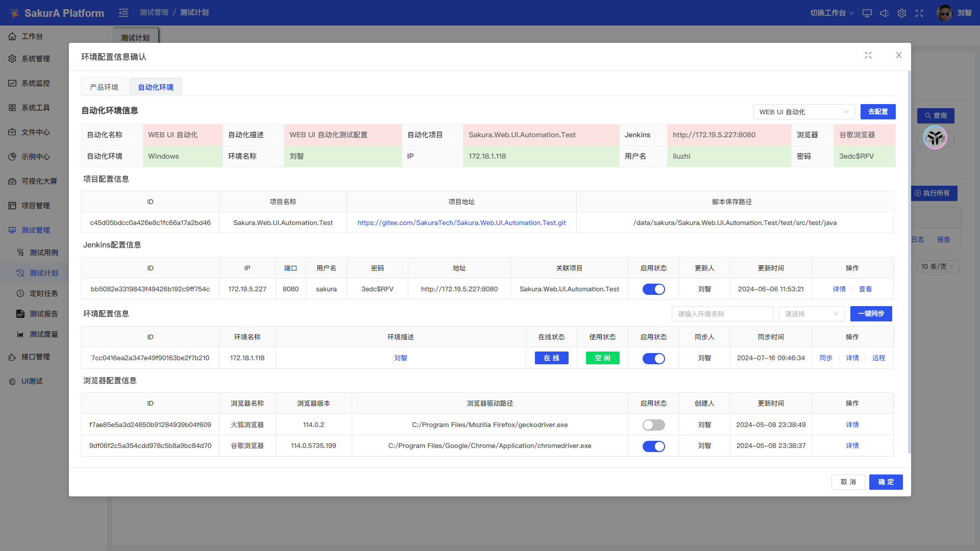Image resolution: width=980 pixels, height=551 pixels.
Task: Toggle Jenkins config 启用状态 switch
Action: click(x=653, y=289)
